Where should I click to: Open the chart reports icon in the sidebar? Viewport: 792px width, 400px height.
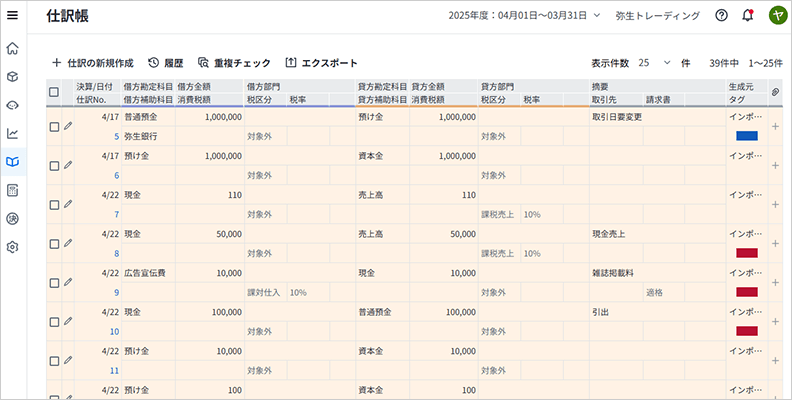(13, 133)
